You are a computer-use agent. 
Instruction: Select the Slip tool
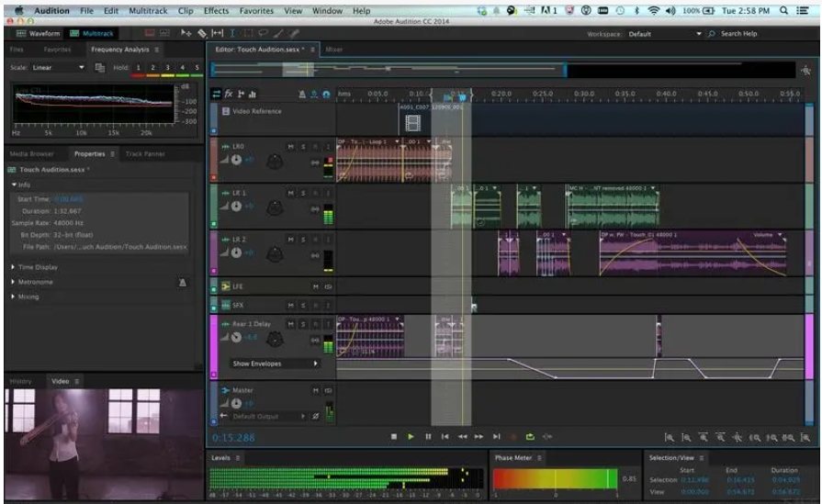point(217,33)
